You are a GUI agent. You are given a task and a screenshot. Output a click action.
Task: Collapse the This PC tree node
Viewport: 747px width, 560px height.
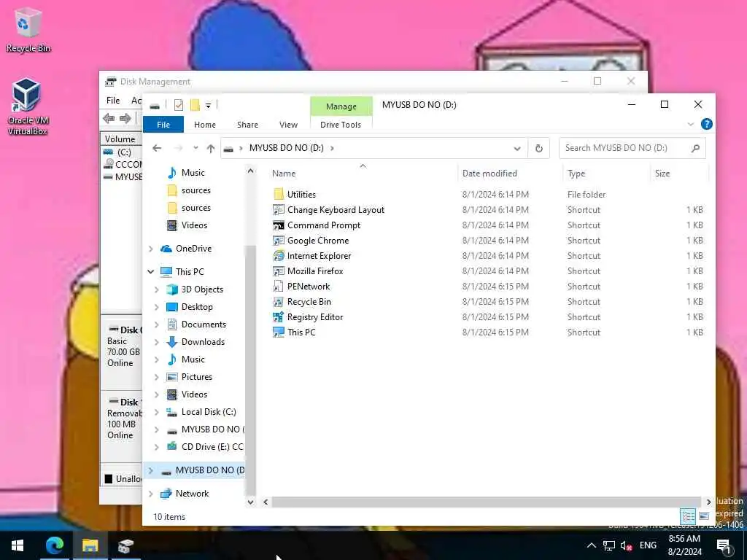click(150, 271)
